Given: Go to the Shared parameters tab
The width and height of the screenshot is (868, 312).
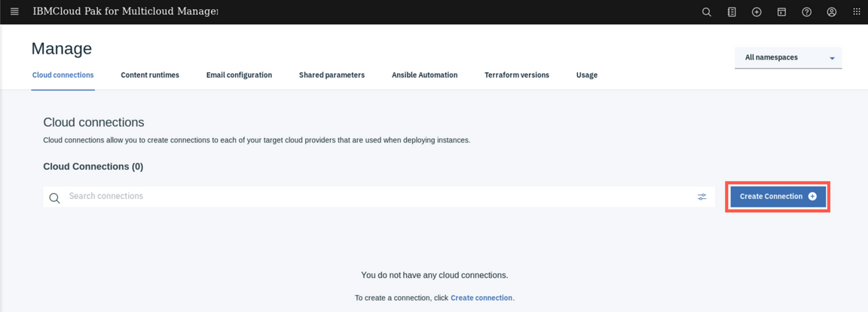Looking at the screenshot, I should click(332, 75).
